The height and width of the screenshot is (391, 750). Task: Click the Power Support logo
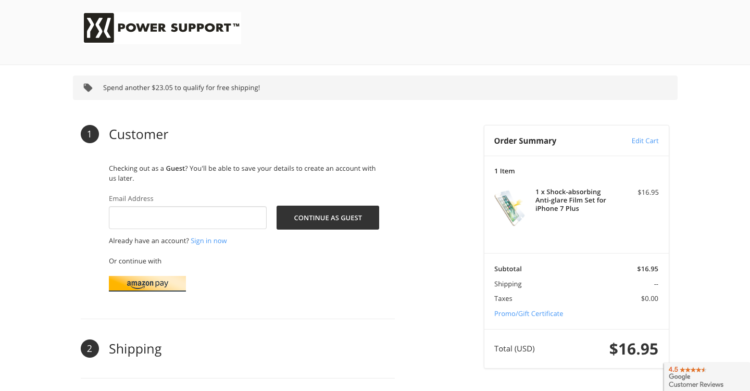pyautogui.click(x=162, y=28)
